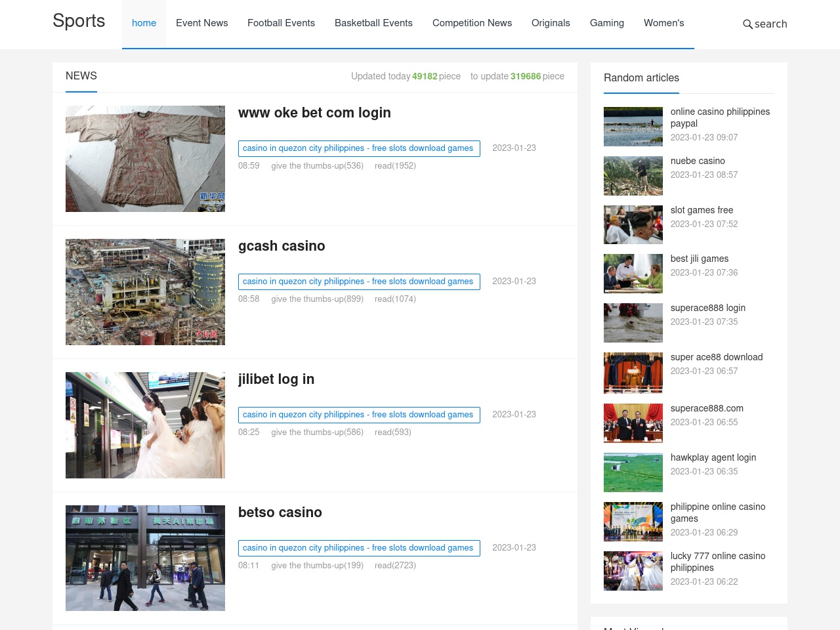Click the 'read(1952)' count
This screenshot has width=840, height=630.
click(395, 166)
